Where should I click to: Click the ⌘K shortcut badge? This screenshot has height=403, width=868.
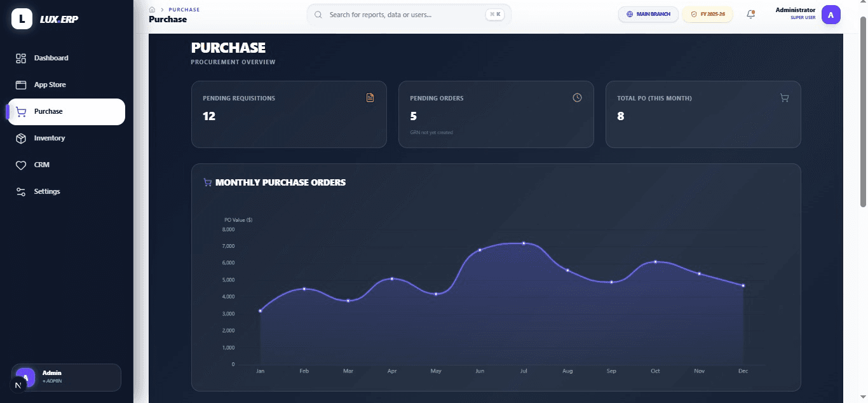[x=495, y=14]
